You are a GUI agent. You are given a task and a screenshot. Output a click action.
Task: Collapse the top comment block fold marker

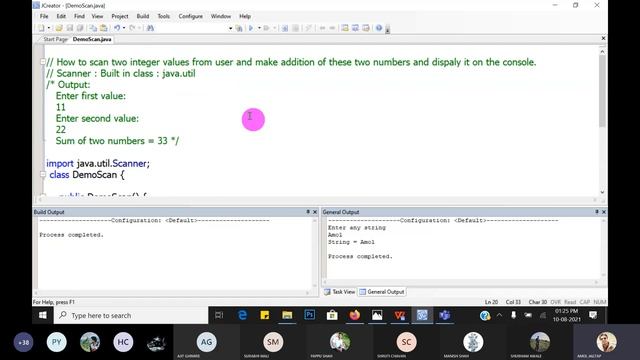pyautogui.click(x=42, y=62)
